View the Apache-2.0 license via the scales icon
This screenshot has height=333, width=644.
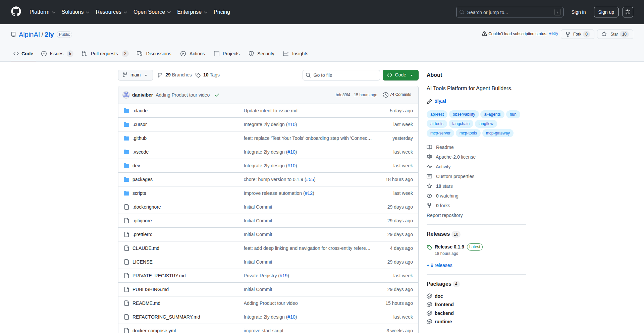[429, 157]
